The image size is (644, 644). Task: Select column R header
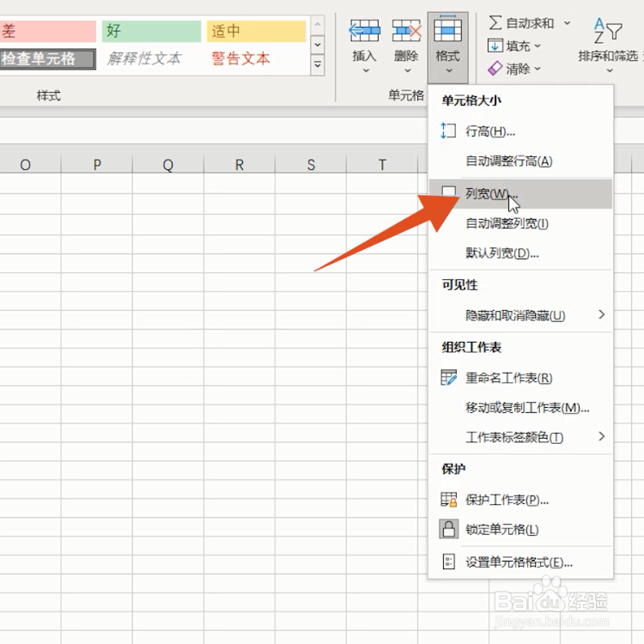[x=240, y=164]
